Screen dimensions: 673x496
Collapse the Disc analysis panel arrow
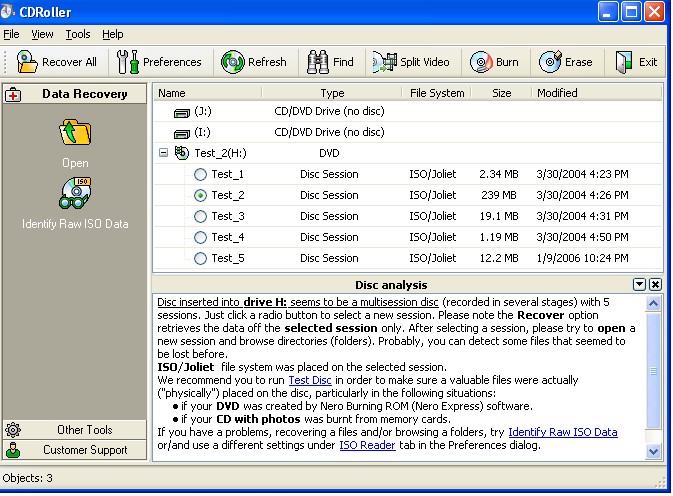coord(639,285)
